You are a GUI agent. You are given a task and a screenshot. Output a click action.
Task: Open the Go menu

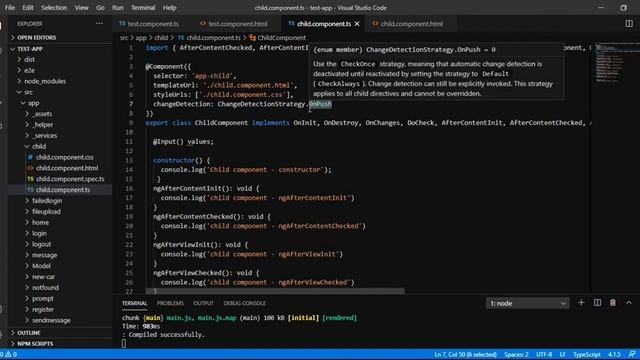click(x=100, y=7)
